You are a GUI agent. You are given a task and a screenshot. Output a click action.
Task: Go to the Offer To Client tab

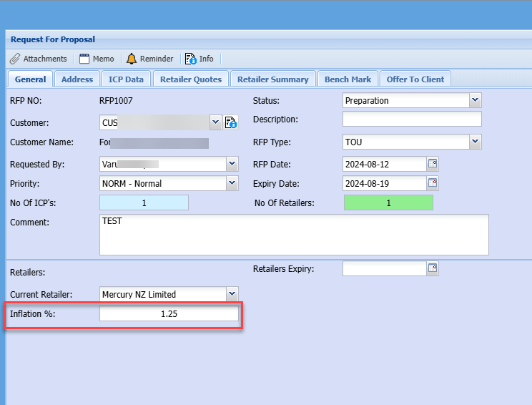[x=415, y=79]
